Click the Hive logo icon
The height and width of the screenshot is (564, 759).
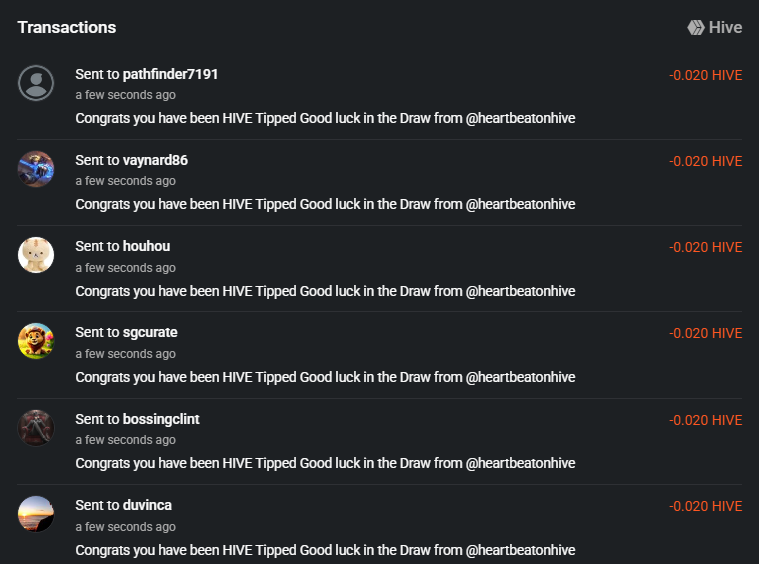pyautogui.click(x=696, y=28)
